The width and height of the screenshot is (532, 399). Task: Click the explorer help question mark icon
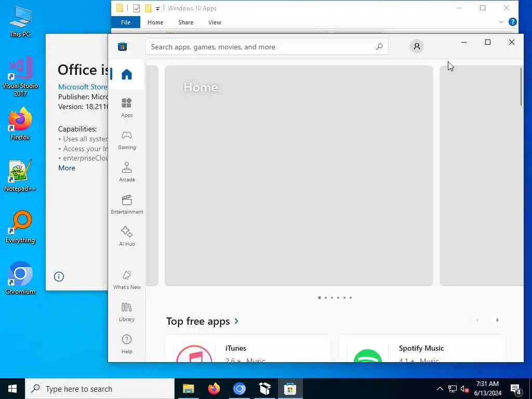[513, 22]
